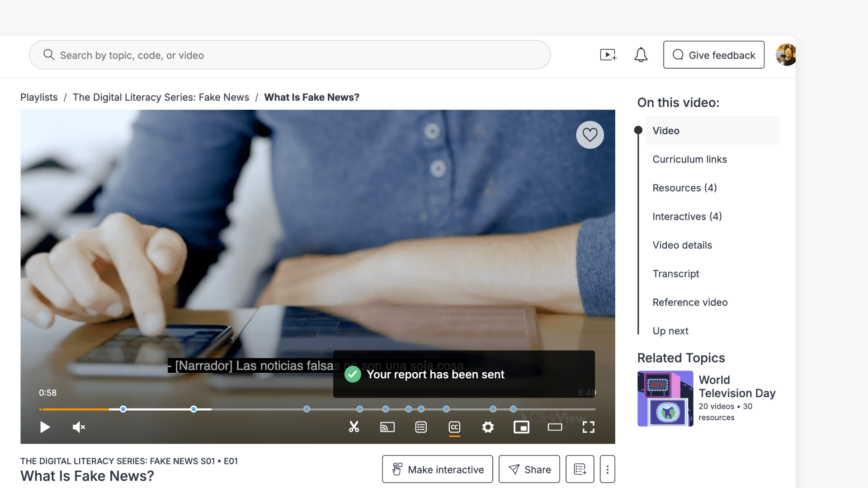Play the video

pos(45,427)
